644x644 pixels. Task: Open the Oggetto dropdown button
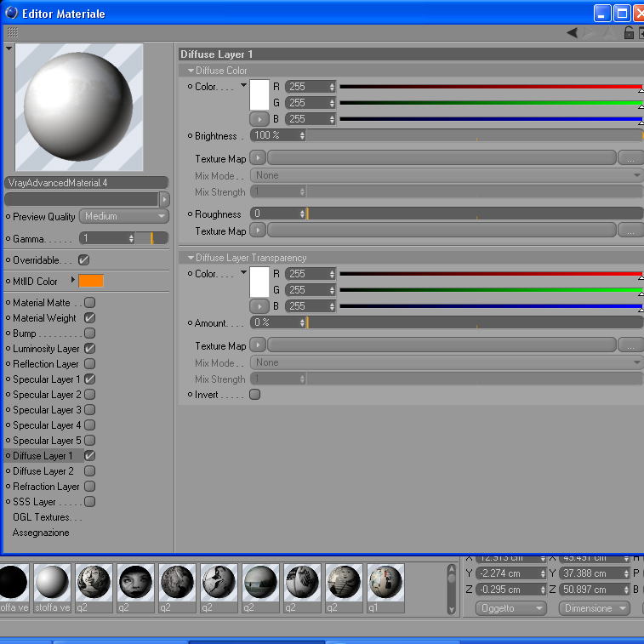pyautogui.click(x=511, y=608)
